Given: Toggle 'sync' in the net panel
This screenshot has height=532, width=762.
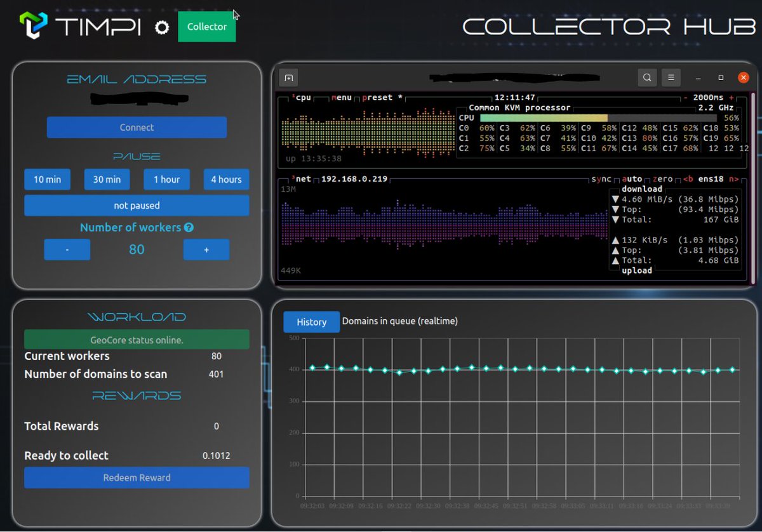Looking at the screenshot, I should click(x=601, y=179).
